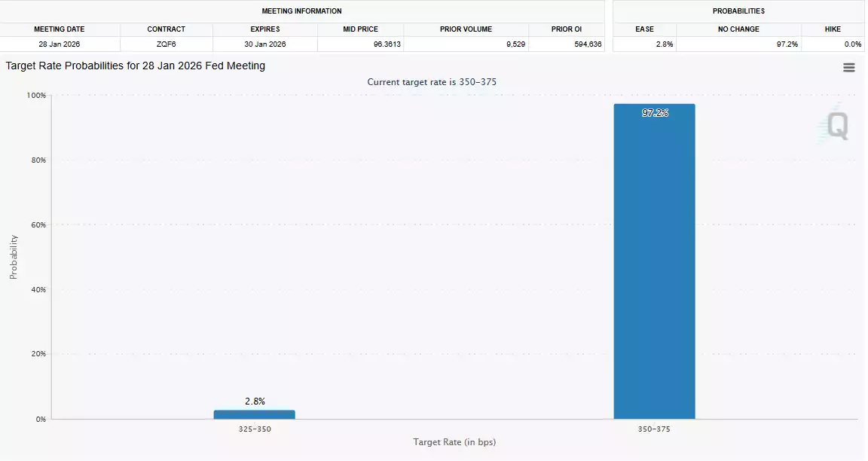Click the MEETING DATE column header
The height and width of the screenshot is (461, 868).
click(x=60, y=29)
